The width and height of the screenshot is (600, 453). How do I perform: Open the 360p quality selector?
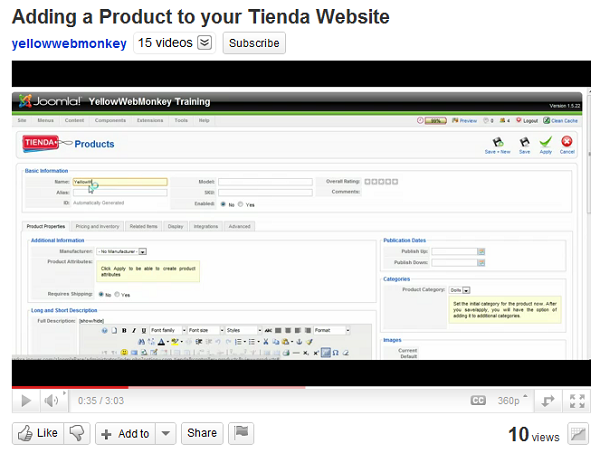511,401
